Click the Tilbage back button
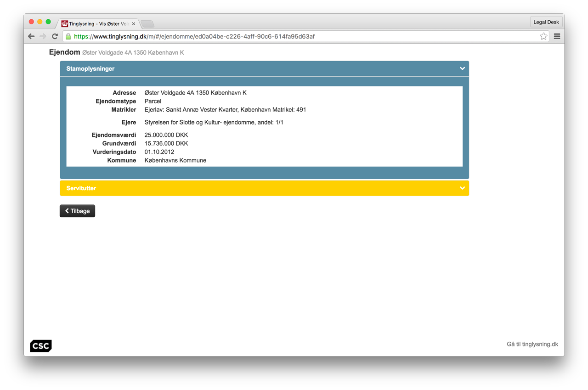Screen dimensions: 588x390 (77, 211)
